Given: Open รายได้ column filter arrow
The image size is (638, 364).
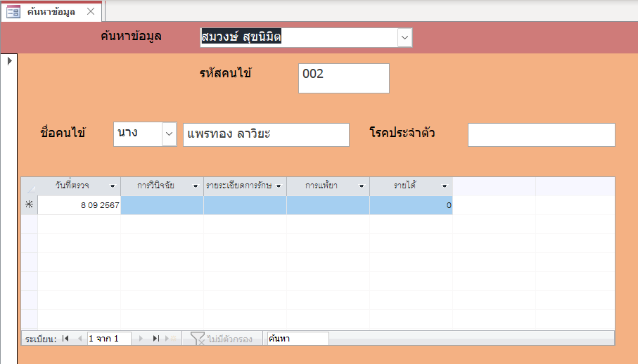Looking at the screenshot, I should [445, 186].
